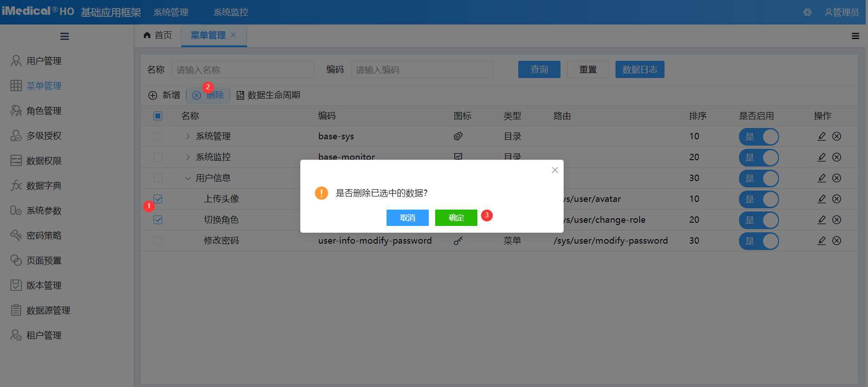Viewport: 868px width, 387px height.
Task: Open 数据生命周期 from the toolbar
Action: tap(268, 95)
